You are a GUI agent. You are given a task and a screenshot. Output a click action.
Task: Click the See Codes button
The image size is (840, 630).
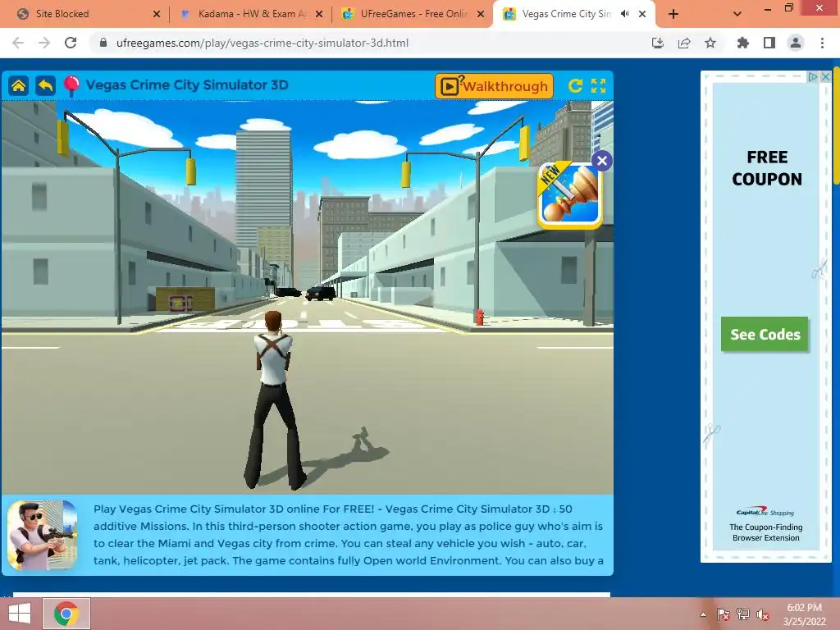pos(765,335)
